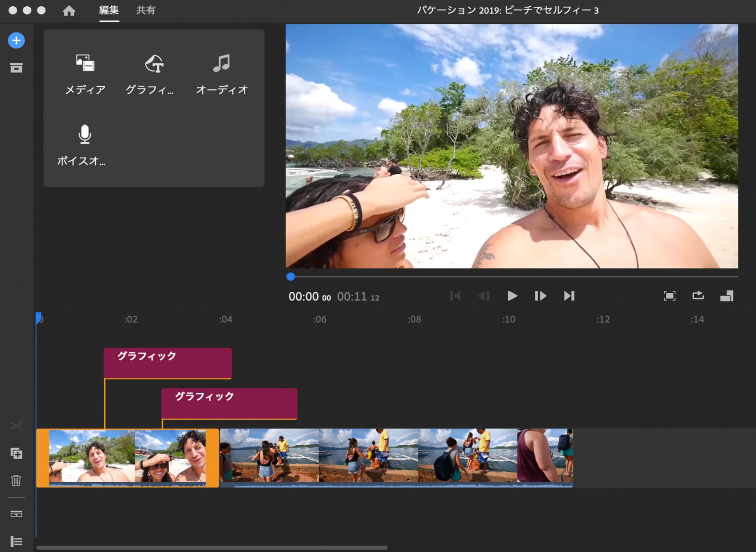Screen dimensions: 756x552
Task: Delete selected clip with trash icon
Action: pos(16,481)
